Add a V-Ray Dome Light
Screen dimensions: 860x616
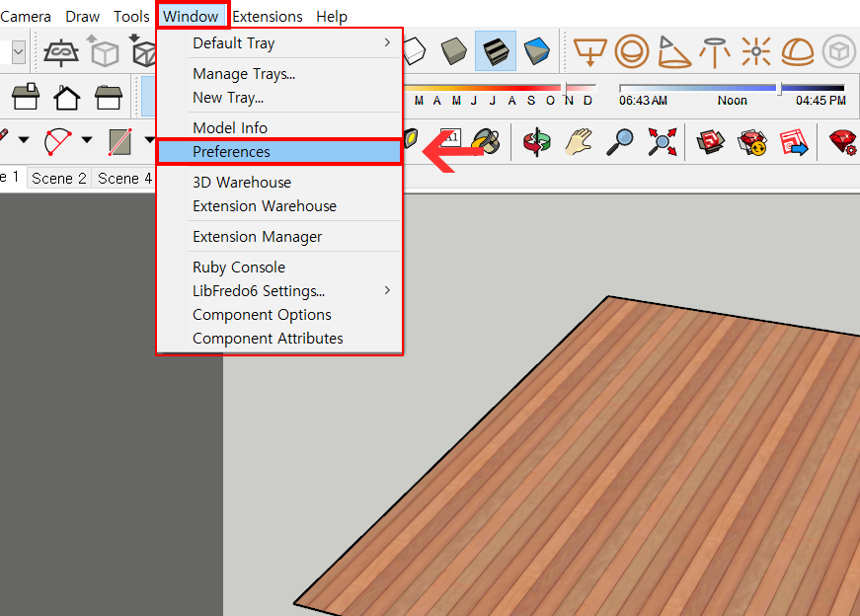click(798, 52)
